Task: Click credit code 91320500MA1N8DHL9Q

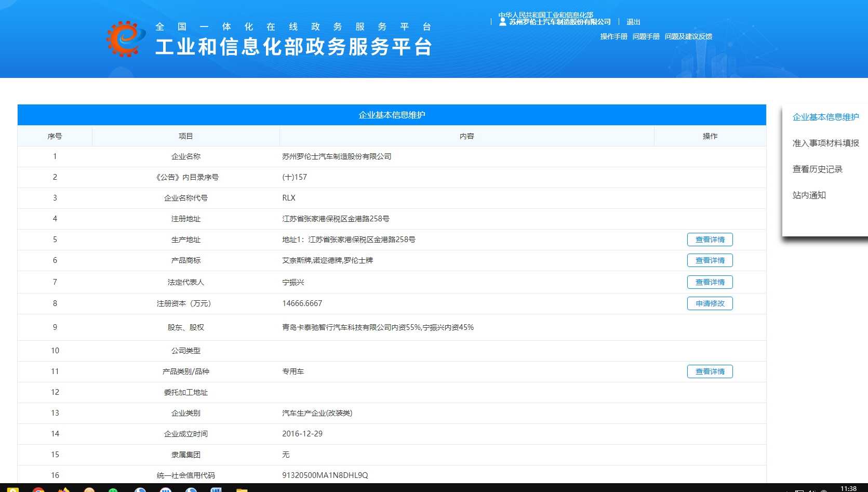Action: tap(325, 475)
